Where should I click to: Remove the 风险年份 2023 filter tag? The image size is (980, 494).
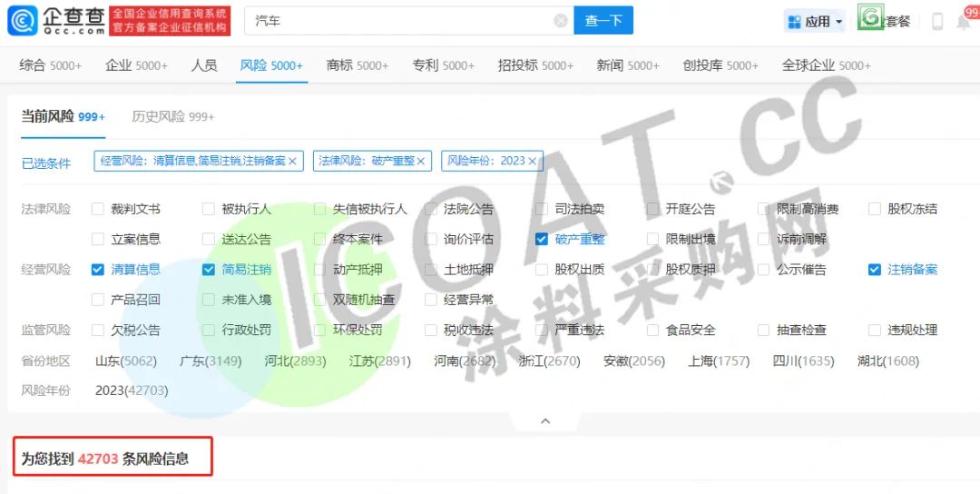pos(533,161)
